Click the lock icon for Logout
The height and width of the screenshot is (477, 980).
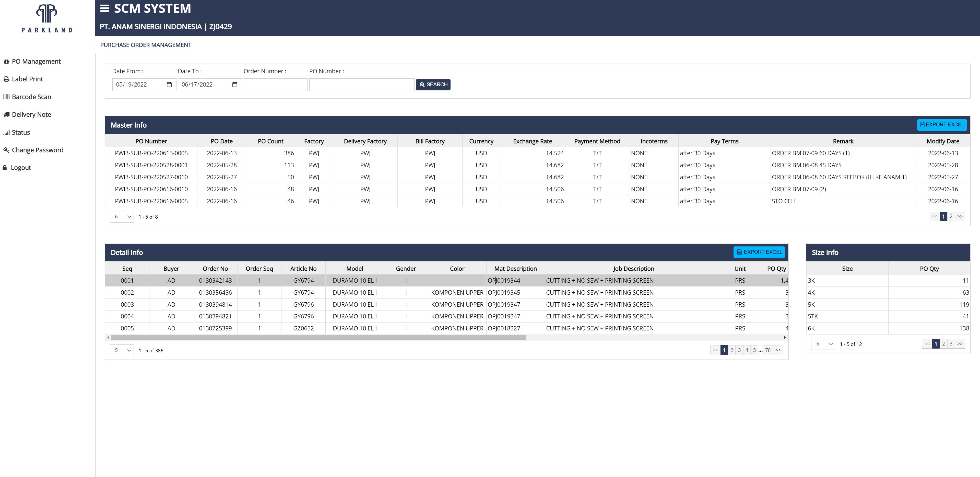[x=5, y=167]
